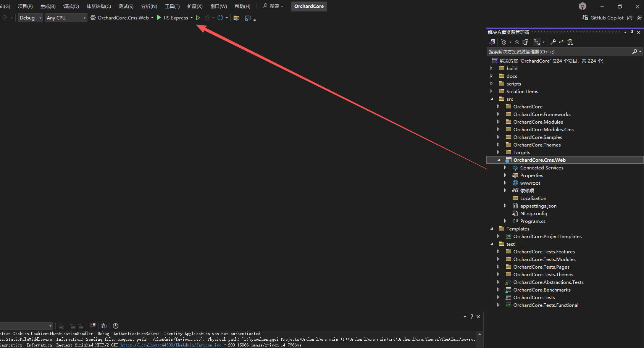Expand the Program.cs node arrow
644x348 pixels.
[x=505, y=221]
